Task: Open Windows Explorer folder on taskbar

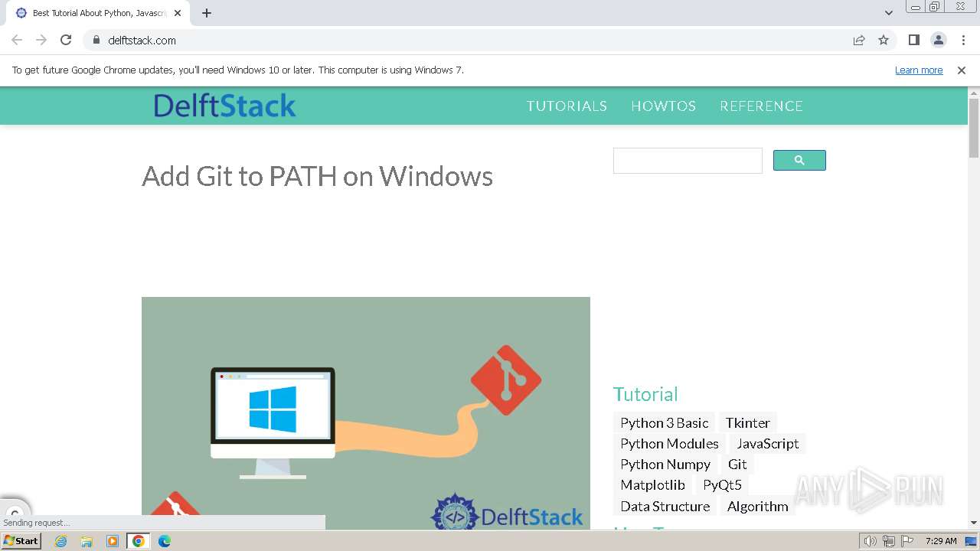Action: 87,541
